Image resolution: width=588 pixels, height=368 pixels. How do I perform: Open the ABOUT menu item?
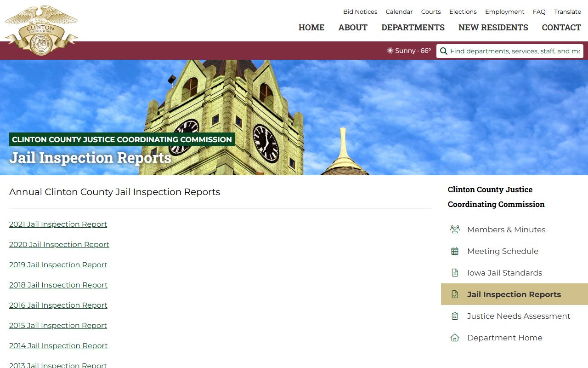(353, 28)
